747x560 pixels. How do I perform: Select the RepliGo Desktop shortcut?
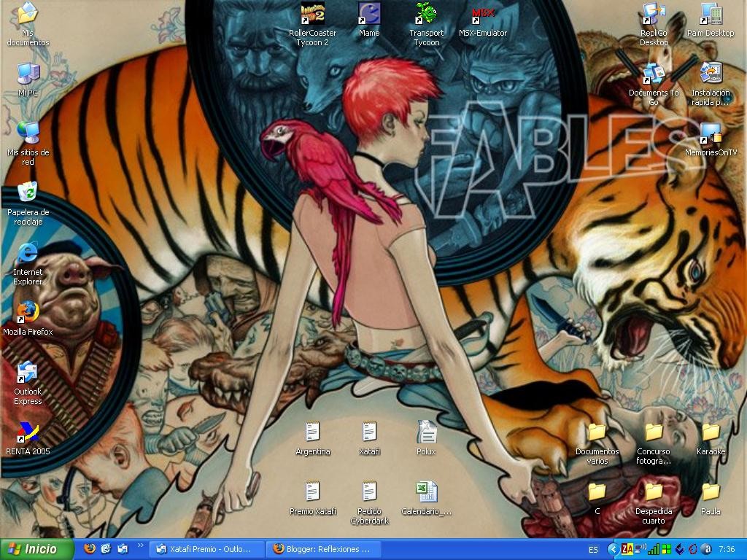[x=654, y=24]
